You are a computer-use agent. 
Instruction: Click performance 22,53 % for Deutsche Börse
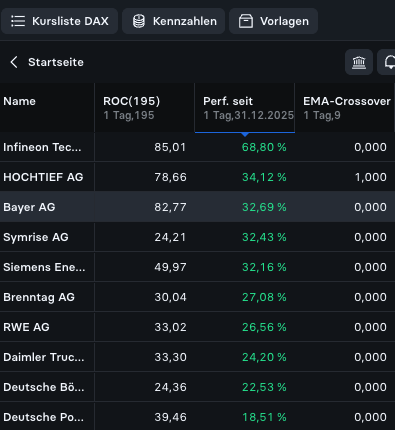point(264,387)
